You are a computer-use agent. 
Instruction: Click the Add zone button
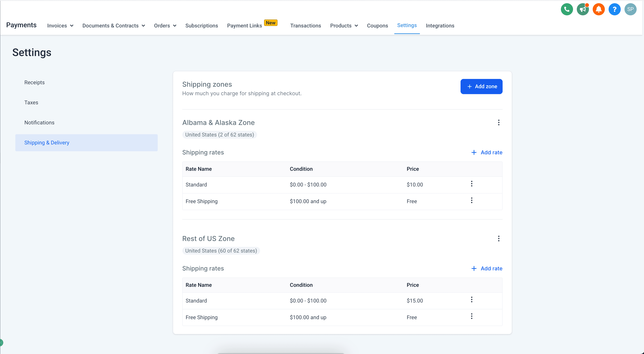481,87
